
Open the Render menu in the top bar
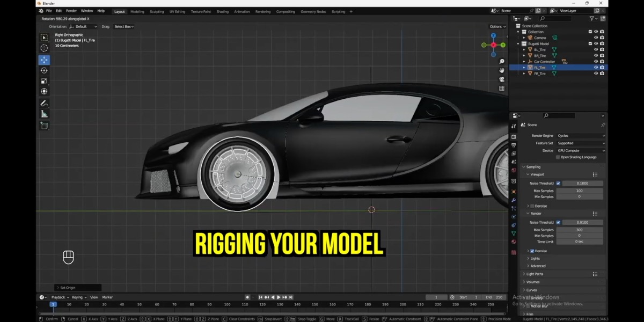pyautogui.click(x=71, y=10)
